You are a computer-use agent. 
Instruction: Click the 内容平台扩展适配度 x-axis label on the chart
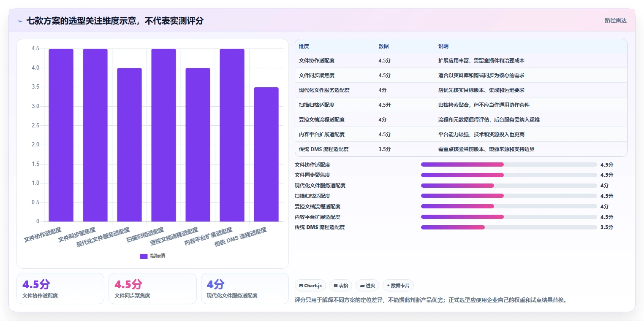(x=209, y=237)
